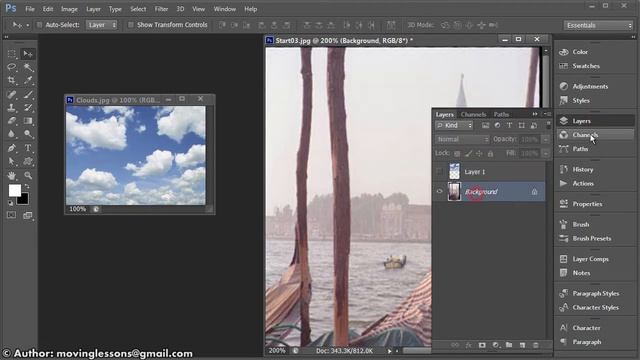Select the Clone Stamp tool
Viewport: 640px width, 360px height.
[11, 108]
